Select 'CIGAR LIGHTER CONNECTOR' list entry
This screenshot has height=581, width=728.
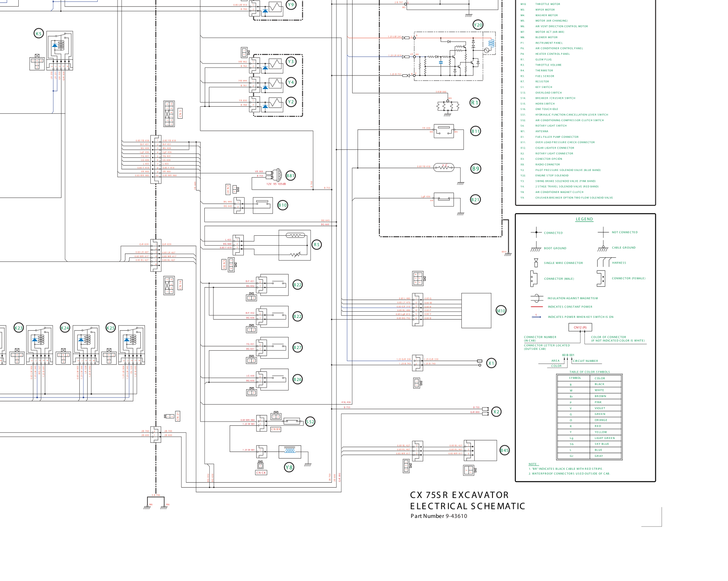(554, 148)
